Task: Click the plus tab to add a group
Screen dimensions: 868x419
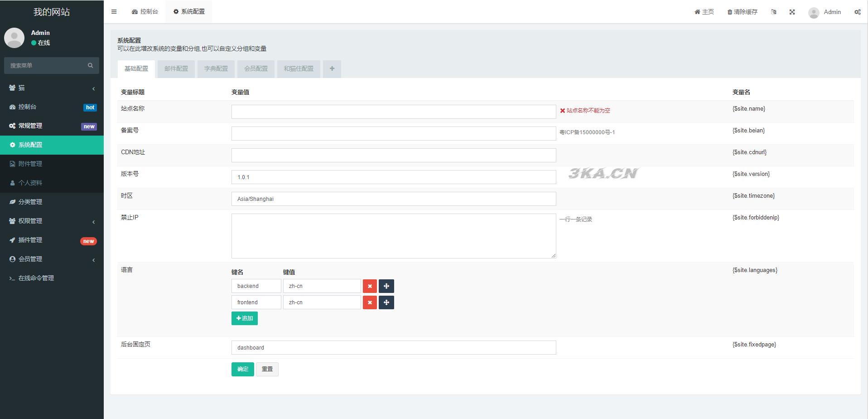Action: point(332,69)
